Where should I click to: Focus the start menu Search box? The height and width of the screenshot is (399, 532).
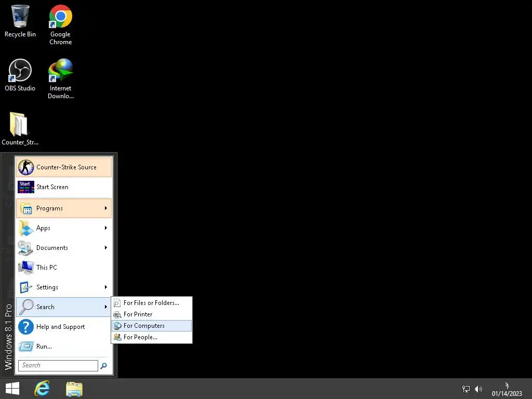[x=58, y=365]
